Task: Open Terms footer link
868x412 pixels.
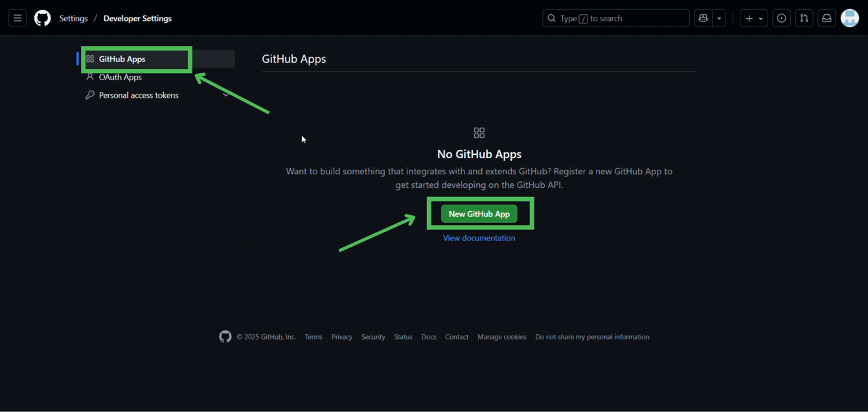Action: tap(314, 337)
